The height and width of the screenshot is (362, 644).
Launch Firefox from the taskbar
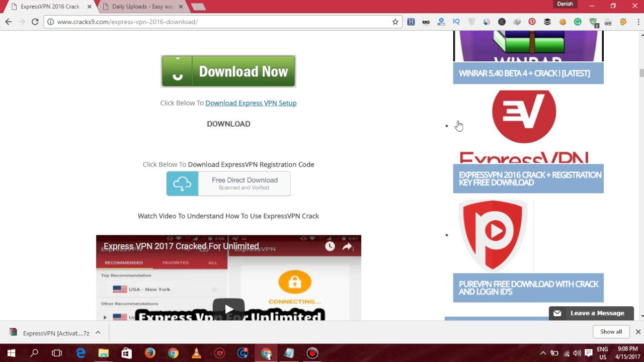(x=150, y=353)
